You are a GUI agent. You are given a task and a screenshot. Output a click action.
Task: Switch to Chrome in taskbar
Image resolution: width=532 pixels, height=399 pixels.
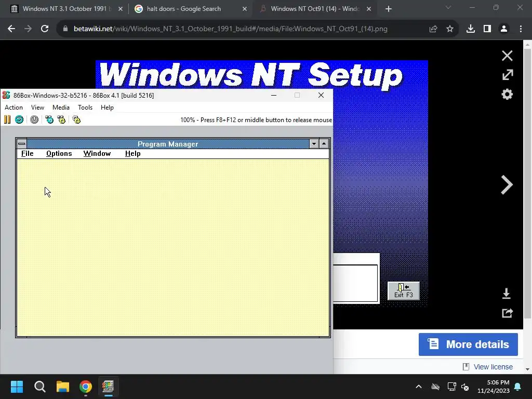[x=86, y=387]
